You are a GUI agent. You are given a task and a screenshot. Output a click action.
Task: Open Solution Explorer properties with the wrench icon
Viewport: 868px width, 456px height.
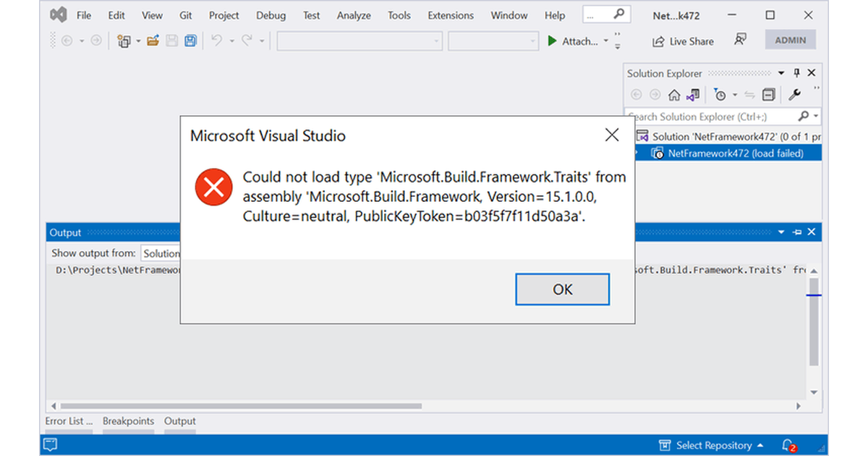coord(796,94)
